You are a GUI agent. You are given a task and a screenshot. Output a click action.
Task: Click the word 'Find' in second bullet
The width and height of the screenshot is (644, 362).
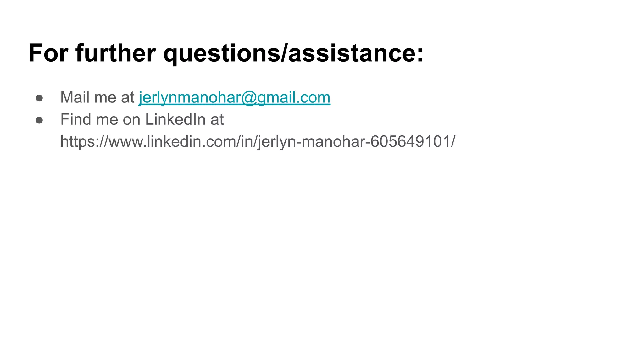click(x=75, y=119)
